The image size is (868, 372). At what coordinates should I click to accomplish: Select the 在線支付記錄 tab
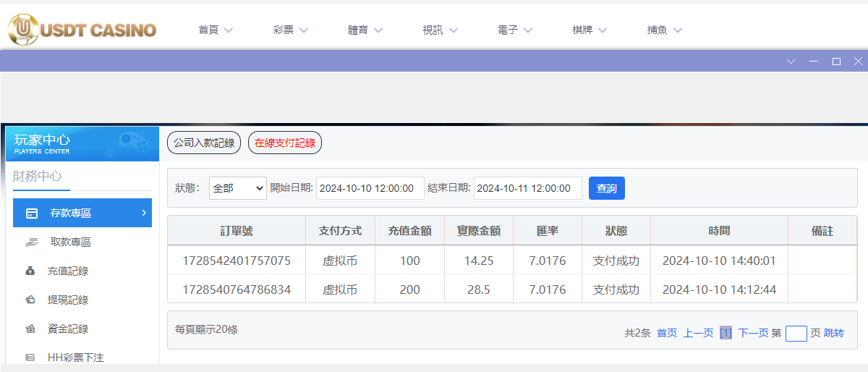pos(285,143)
